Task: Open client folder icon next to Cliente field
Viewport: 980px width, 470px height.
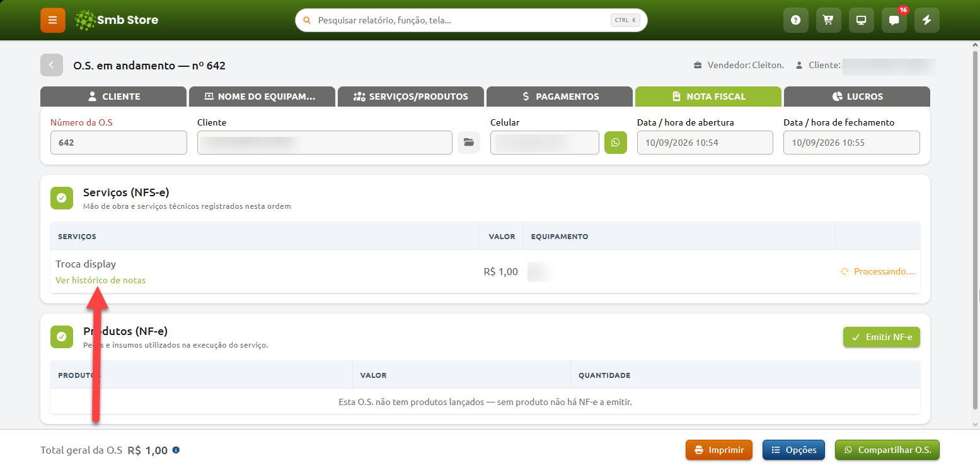Action: 469,143
